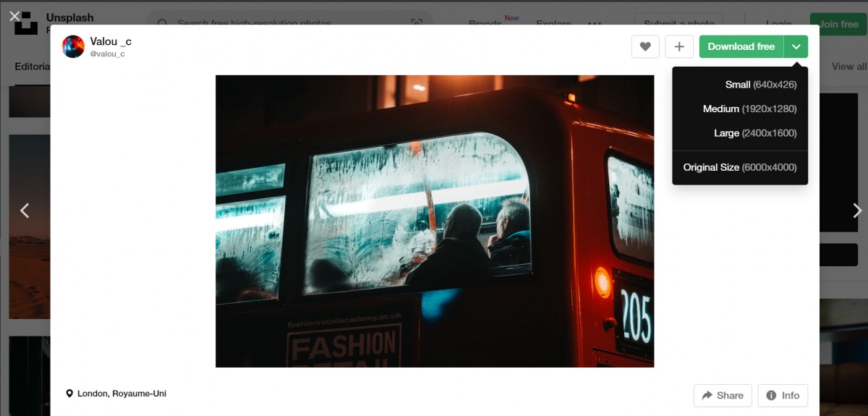The image size is (868, 416).
Task: Switch to the Editorial tab
Action: point(33,67)
